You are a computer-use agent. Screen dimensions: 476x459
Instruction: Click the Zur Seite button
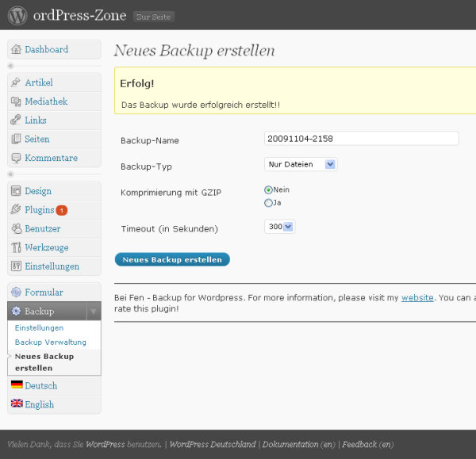pyautogui.click(x=153, y=17)
